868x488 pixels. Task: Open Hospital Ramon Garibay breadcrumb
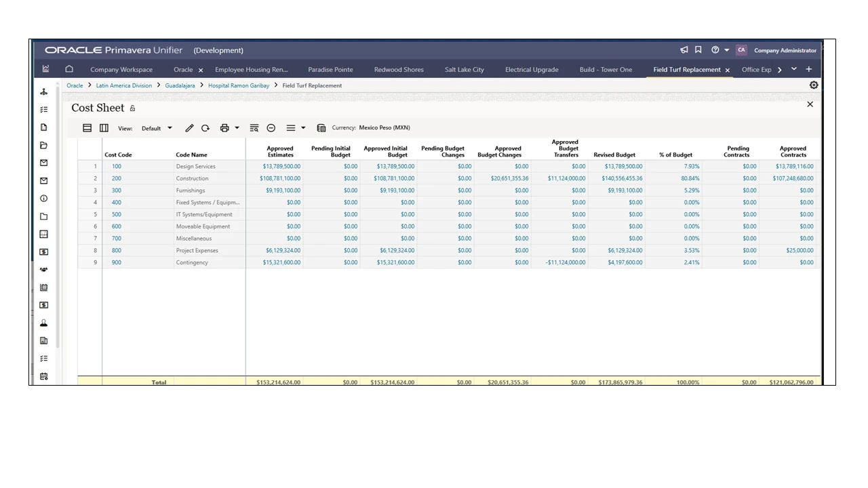[x=239, y=86]
